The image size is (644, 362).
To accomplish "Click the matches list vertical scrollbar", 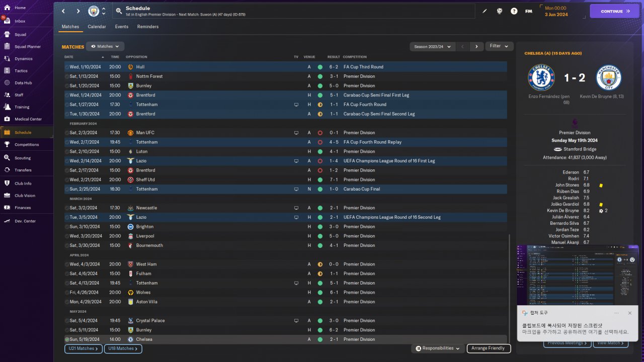I will pyautogui.click(x=509, y=288).
